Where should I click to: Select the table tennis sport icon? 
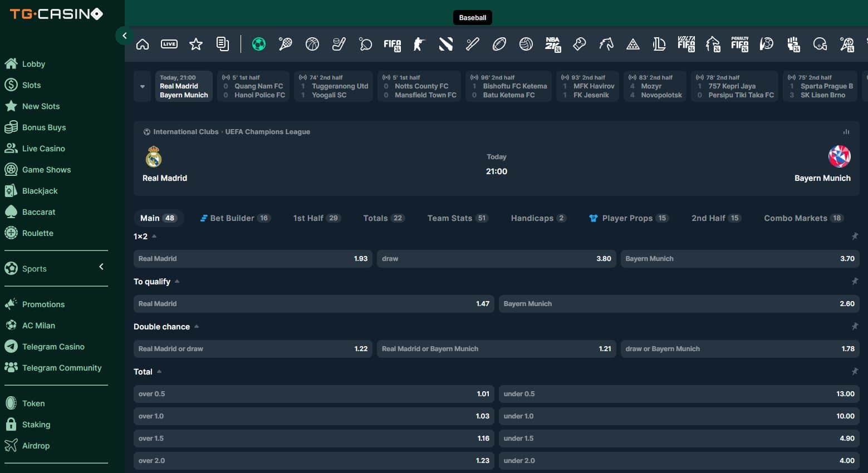366,44
